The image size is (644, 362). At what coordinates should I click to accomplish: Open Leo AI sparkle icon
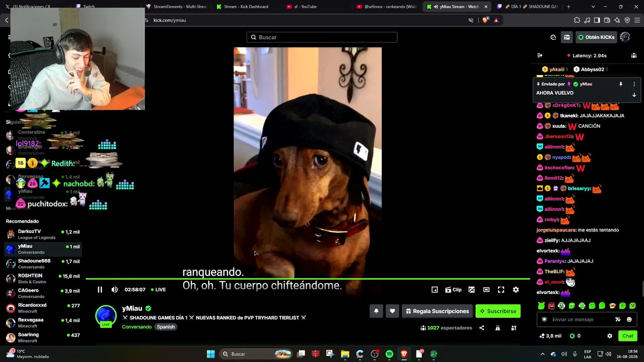617,20
